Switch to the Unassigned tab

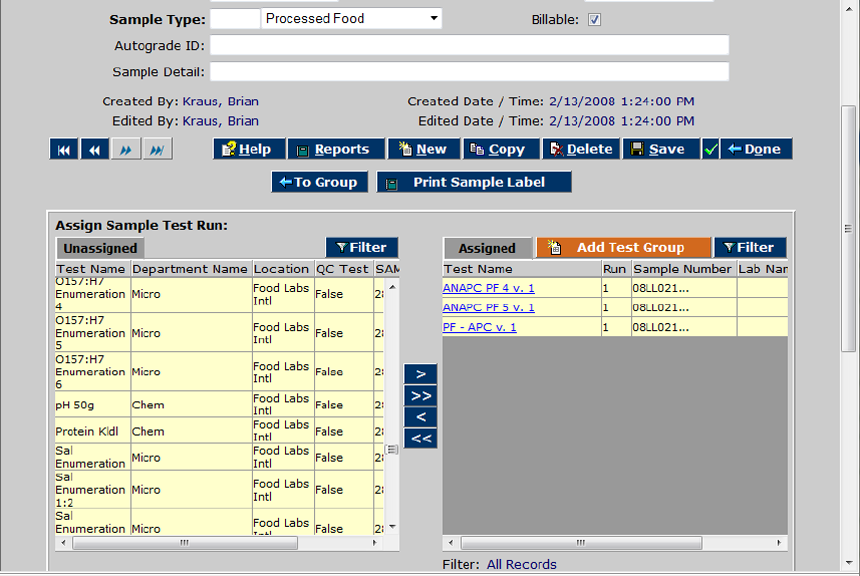click(x=100, y=248)
